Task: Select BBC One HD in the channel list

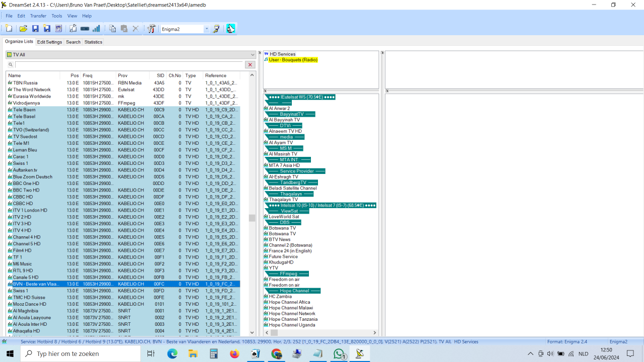Action: coord(26,184)
